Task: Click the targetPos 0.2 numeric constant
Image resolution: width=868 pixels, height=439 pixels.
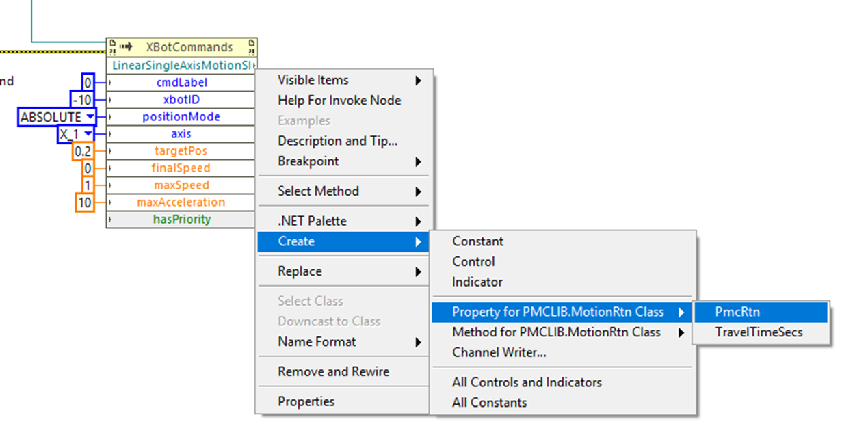Action: tap(83, 151)
